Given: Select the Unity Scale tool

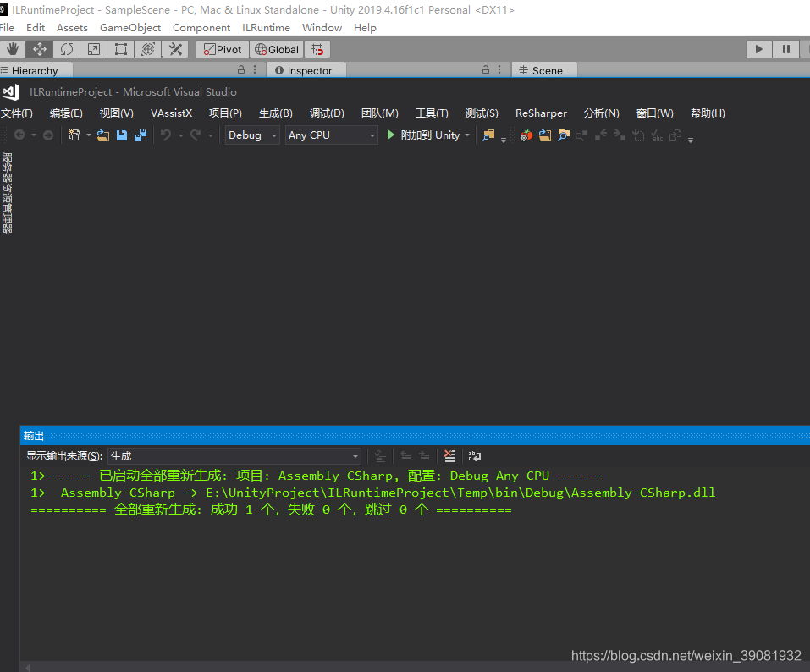Looking at the screenshot, I should click(93, 50).
